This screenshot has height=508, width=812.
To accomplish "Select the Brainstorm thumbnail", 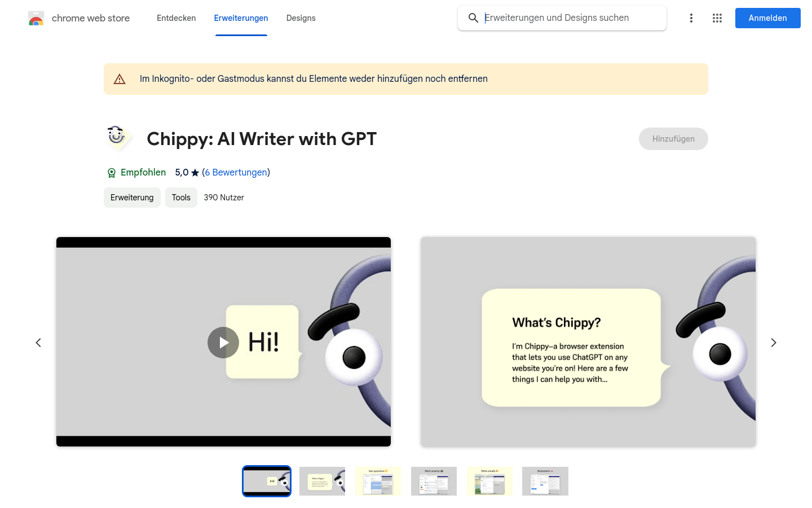I will tap(545, 481).
